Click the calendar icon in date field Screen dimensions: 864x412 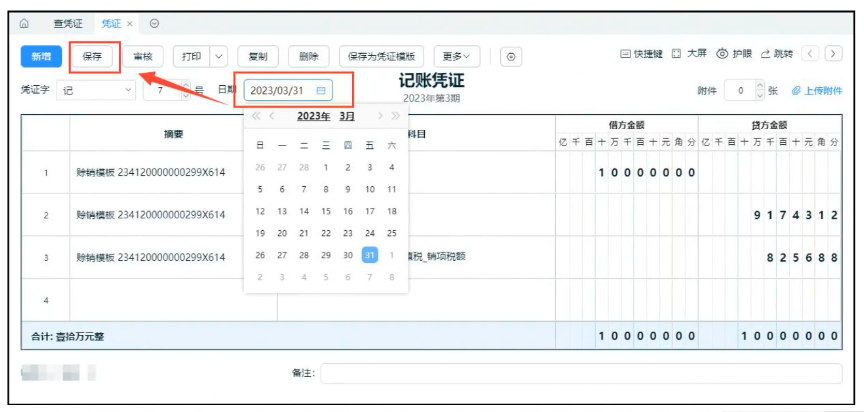coord(321,90)
